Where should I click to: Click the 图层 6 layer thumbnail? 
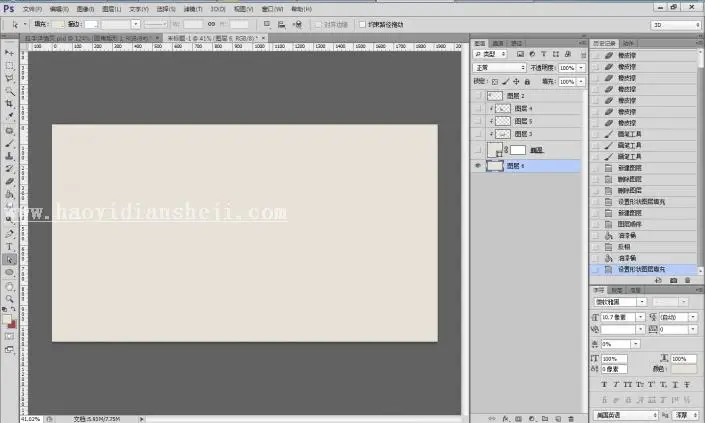[x=495, y=166]
